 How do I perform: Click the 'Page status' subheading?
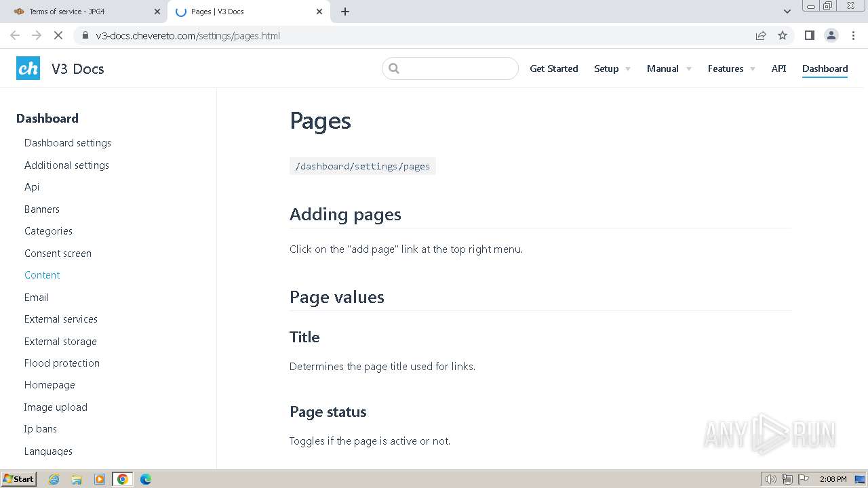[x=328, y=412]
